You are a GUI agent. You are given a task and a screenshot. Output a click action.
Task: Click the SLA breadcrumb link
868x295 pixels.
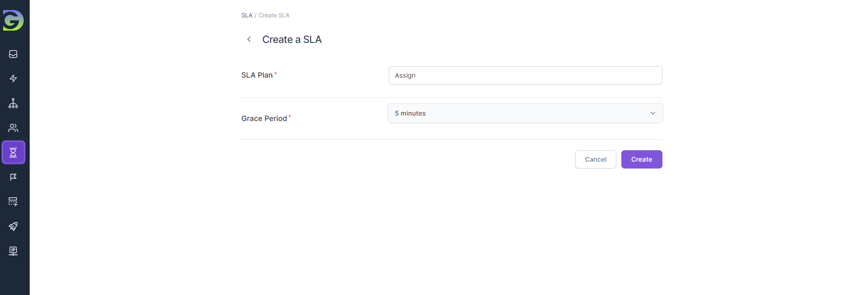(x=247, y=16)
